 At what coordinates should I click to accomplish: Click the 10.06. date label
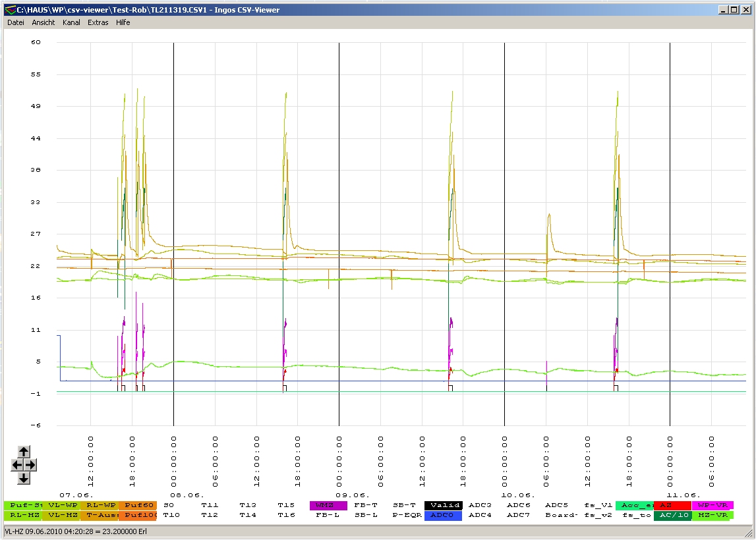tap(518, 495)
